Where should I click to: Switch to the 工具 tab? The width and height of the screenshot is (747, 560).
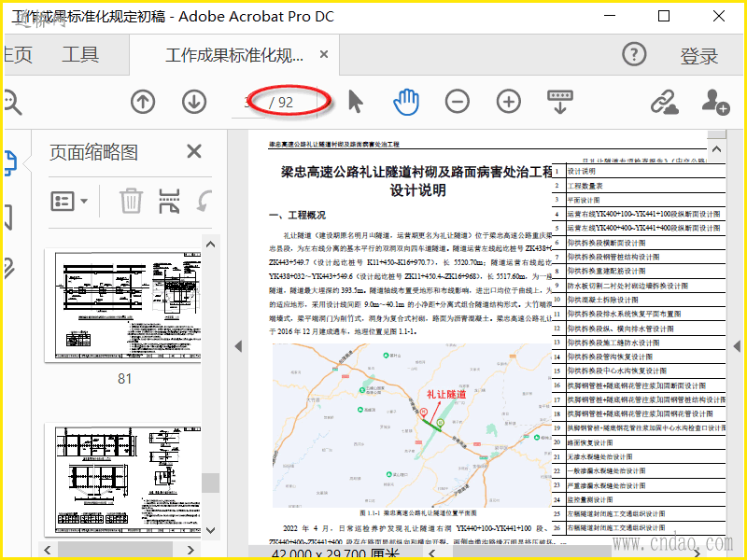pyautogui.click(x=80, y=54)
